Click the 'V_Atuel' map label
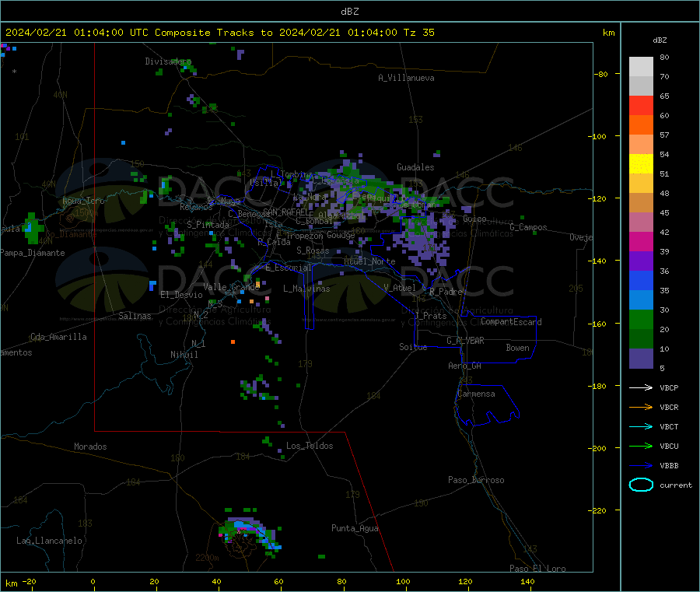The width and height of the screenshot is (700, 592). 400,288
